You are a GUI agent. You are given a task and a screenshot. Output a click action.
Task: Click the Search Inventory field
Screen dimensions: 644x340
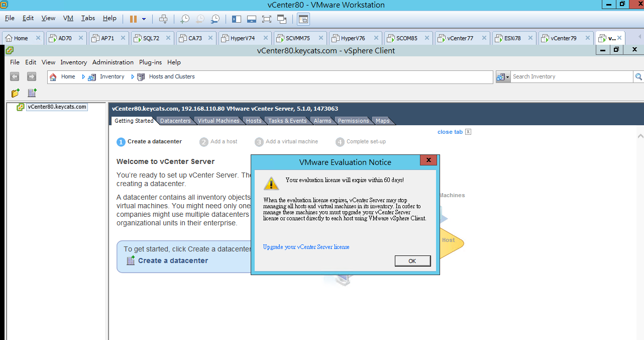[x=572, y=76]
